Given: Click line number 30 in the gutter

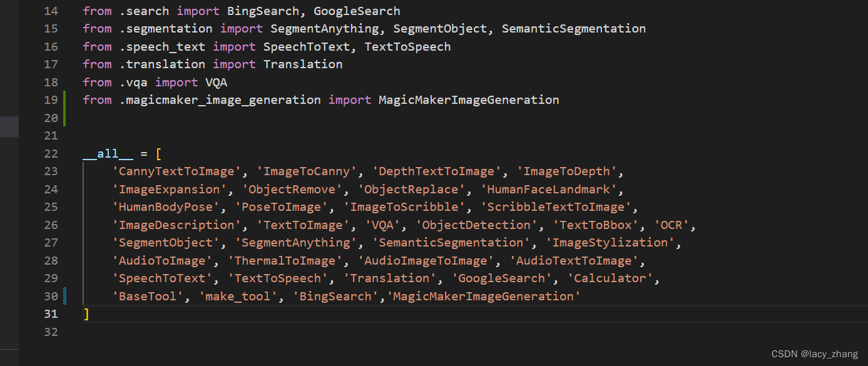Looking at the screenshot, I should (51, 297).
